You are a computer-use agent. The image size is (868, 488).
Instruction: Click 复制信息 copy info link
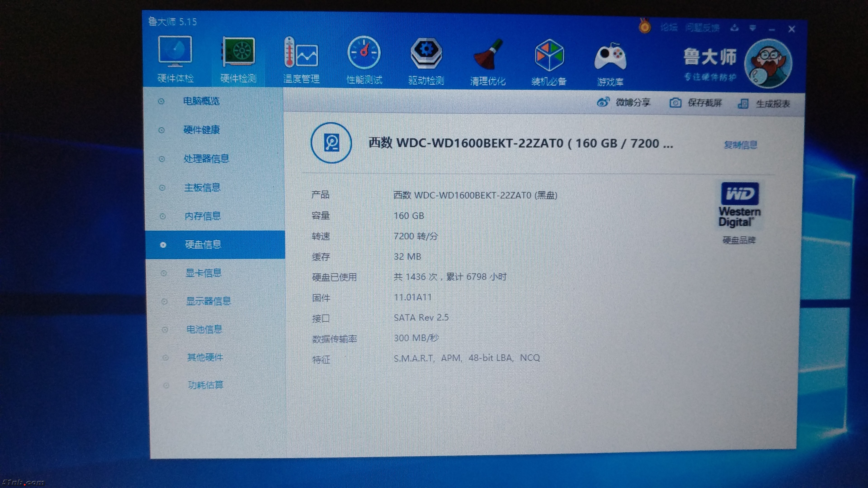pos(740,145)
